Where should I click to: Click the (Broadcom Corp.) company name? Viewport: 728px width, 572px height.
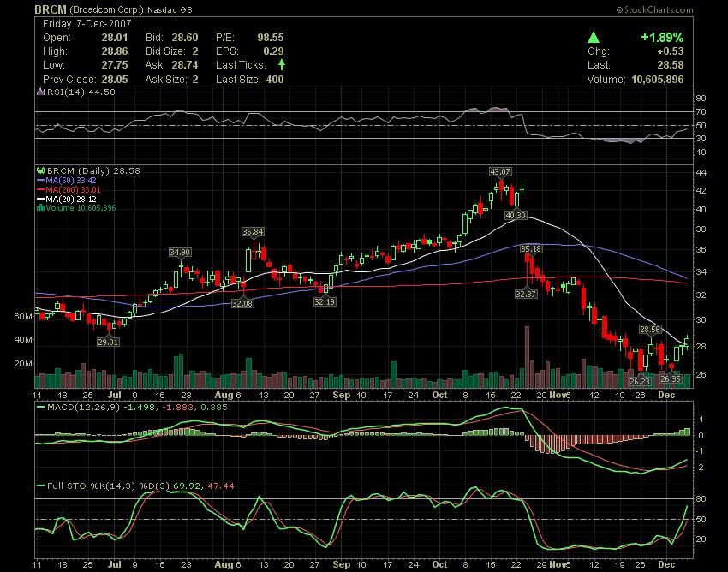click(107, 9)
